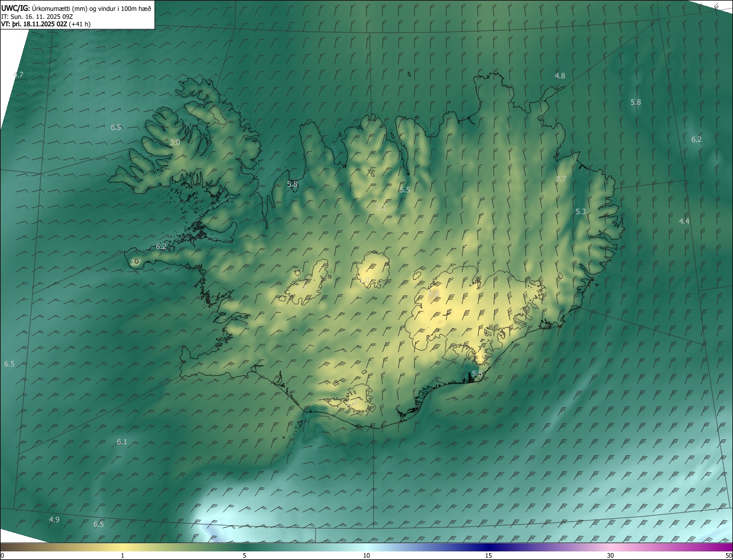Click the 5.5 value in north Iceland
Image resolution: width=733 pixels, height=560 pixels.
click(405, 190)
